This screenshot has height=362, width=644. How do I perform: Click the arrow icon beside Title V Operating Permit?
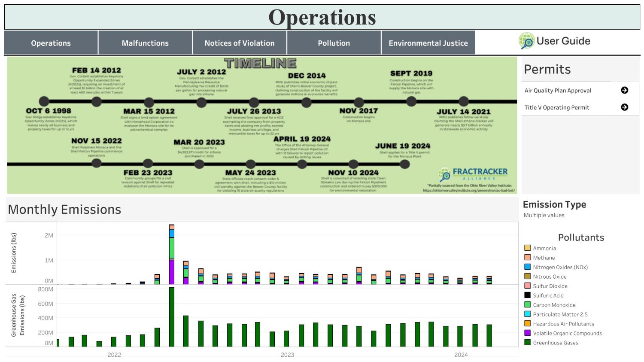pyautogui.click(x=624, y=107)
